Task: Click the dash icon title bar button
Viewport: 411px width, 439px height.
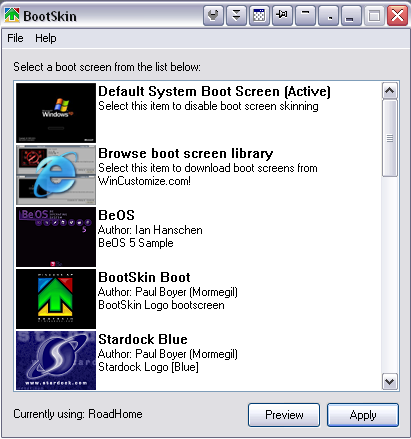Action: [x=305, y=15]
